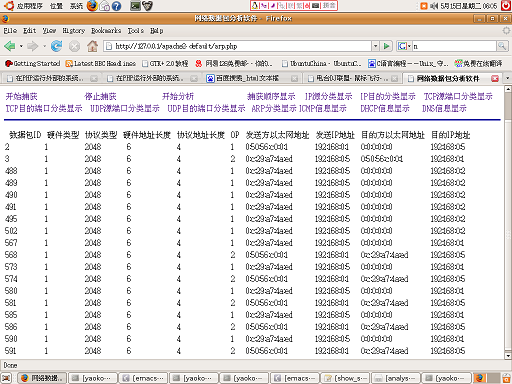The height and width of the screenshot is (384, 512).
Task: Open the UbuntuChina bookmark
Action: coord(321,63)
